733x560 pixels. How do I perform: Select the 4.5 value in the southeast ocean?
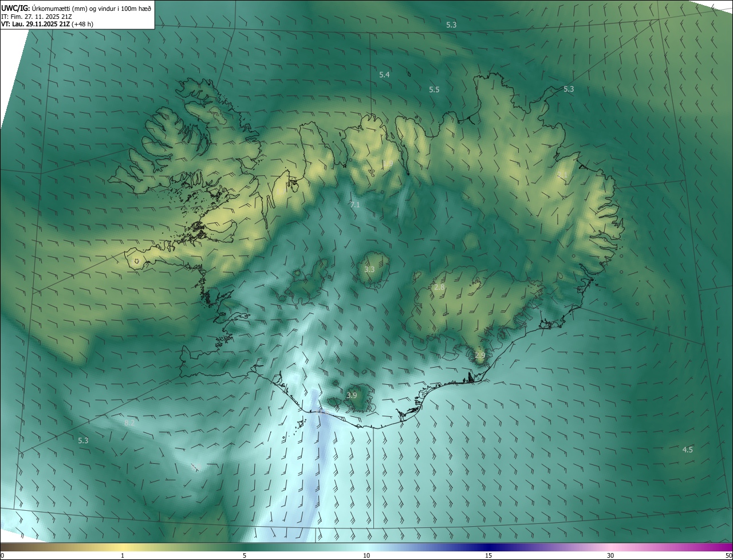tap(688, 449)
